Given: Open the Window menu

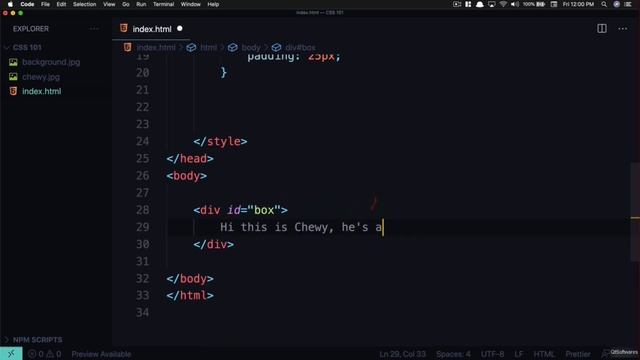Looking at the screenshot, I should pyautogui.click(x=191, y=4).
